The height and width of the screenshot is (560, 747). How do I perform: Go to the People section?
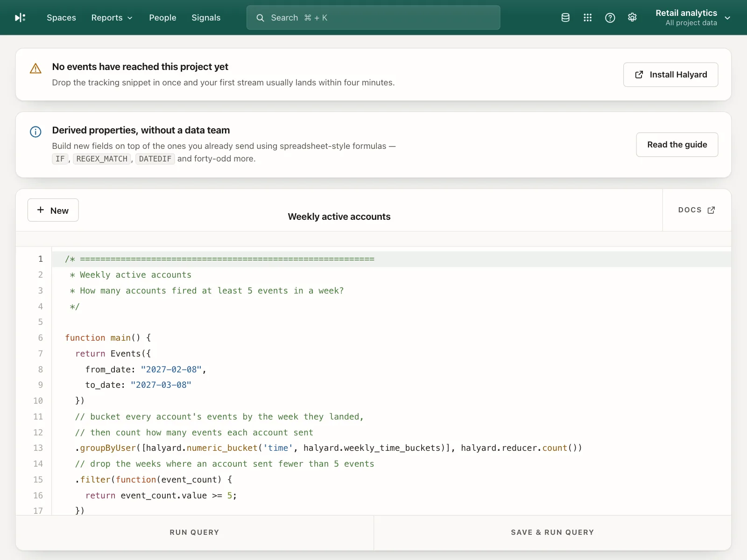pos(162,18)
